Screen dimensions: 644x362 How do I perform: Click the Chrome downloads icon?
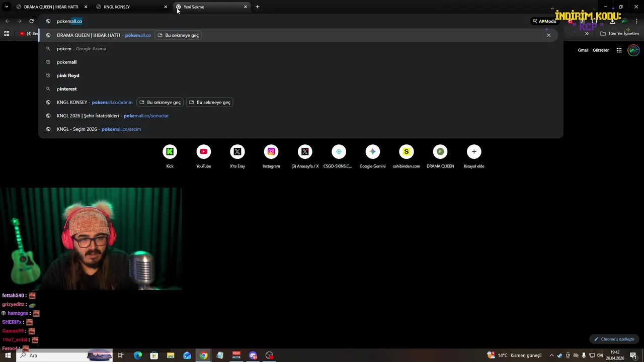pyautogui.click(x=612, y=21)
